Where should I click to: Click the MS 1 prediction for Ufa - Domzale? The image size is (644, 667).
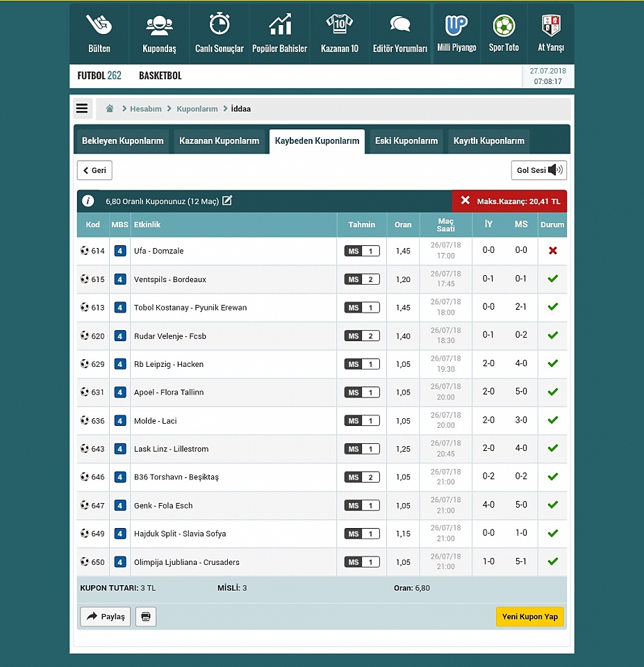pyautogui.click(x=362, y=251)
